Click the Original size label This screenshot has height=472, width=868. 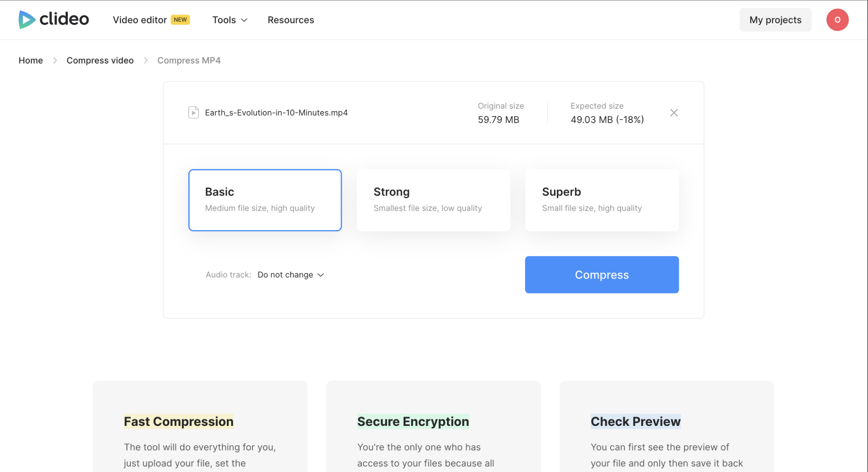[x=501, y=106]
